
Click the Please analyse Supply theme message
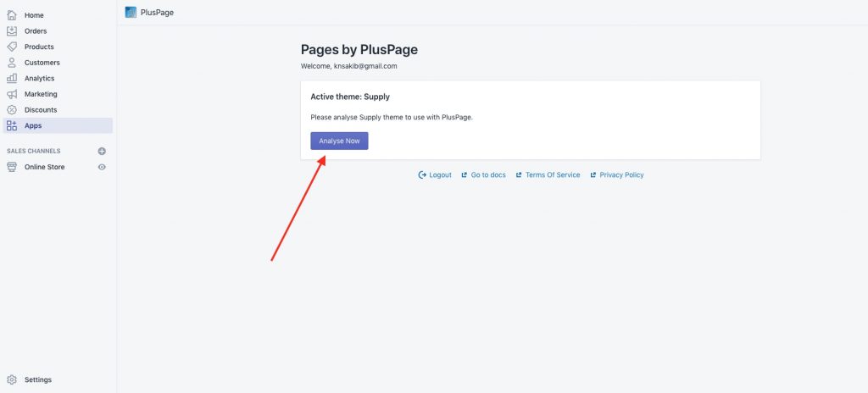pyautogui.click(x=392, y=118)
